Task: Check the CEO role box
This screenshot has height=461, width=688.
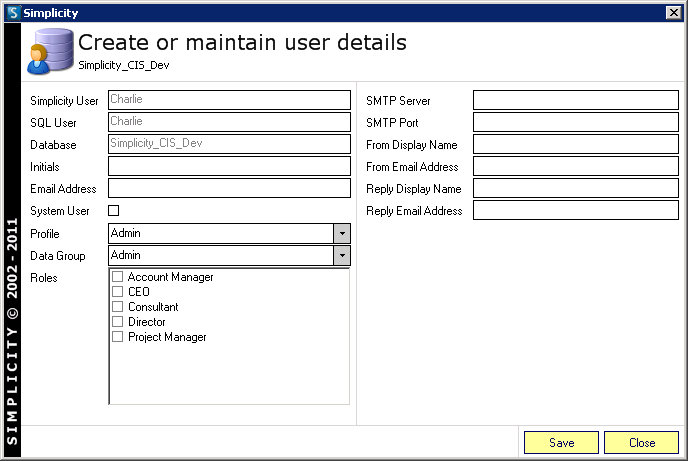Action: 118,291
